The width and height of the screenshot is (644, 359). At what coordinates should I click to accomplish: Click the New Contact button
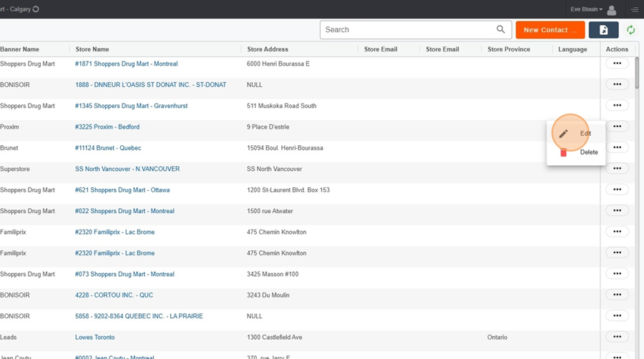click(x=550, y=30)
